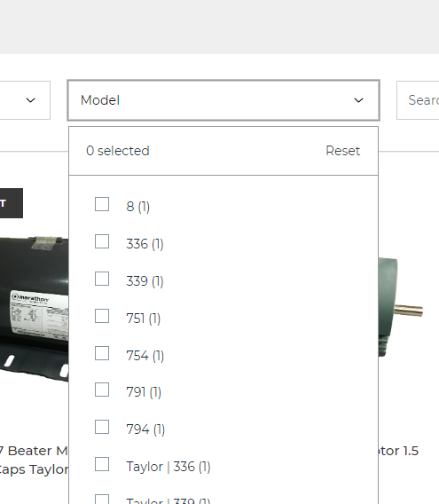Screen dimensions: 439x504
Task: Enable the Taylor | 336 (1) checkbox
Action: (x=102, y=464)
